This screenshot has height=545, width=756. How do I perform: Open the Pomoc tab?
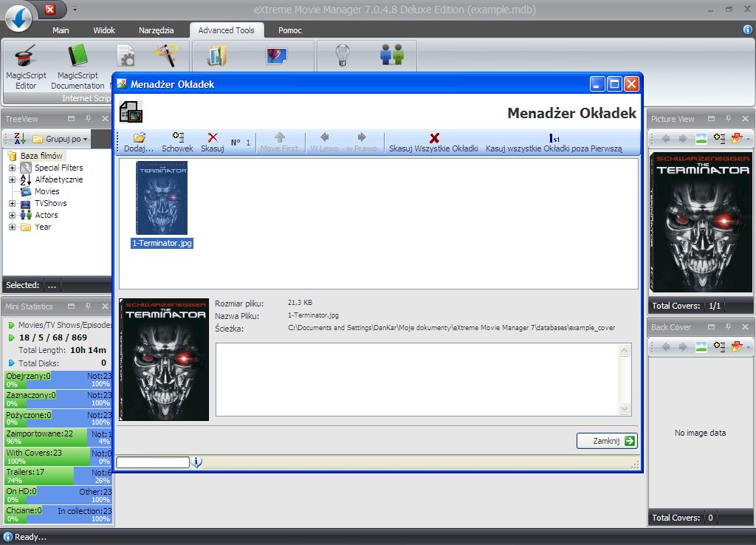pos(289,30)
